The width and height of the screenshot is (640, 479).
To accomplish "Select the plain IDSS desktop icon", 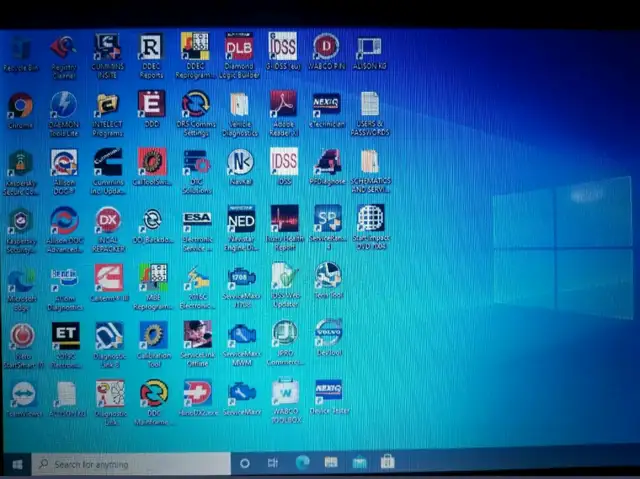I will [284, 161].
